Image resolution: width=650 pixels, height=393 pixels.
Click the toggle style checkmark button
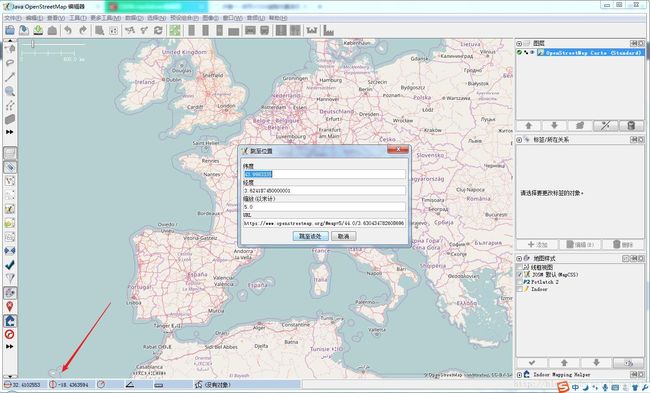point(532,363)
